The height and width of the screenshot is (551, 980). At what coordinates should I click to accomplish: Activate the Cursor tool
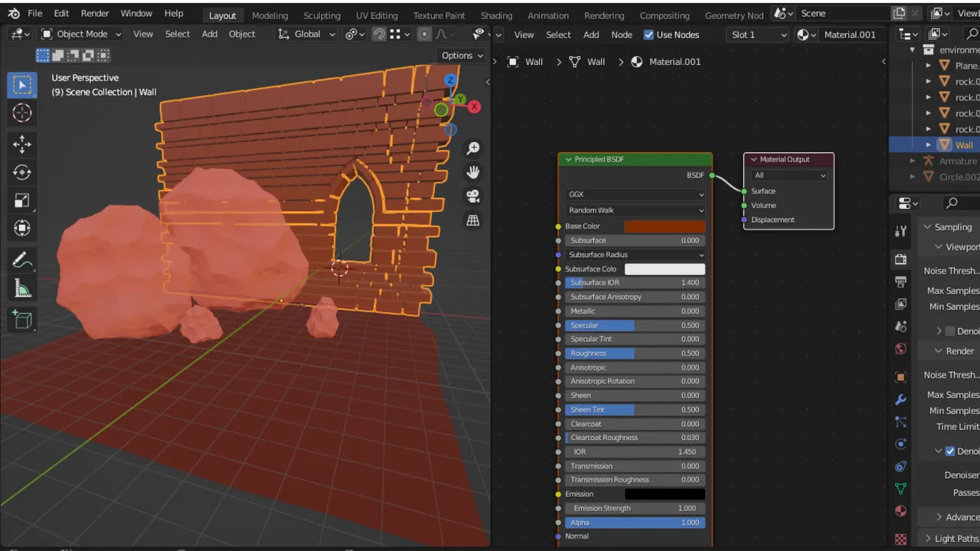pyautogui.click(x=22, y=112)
